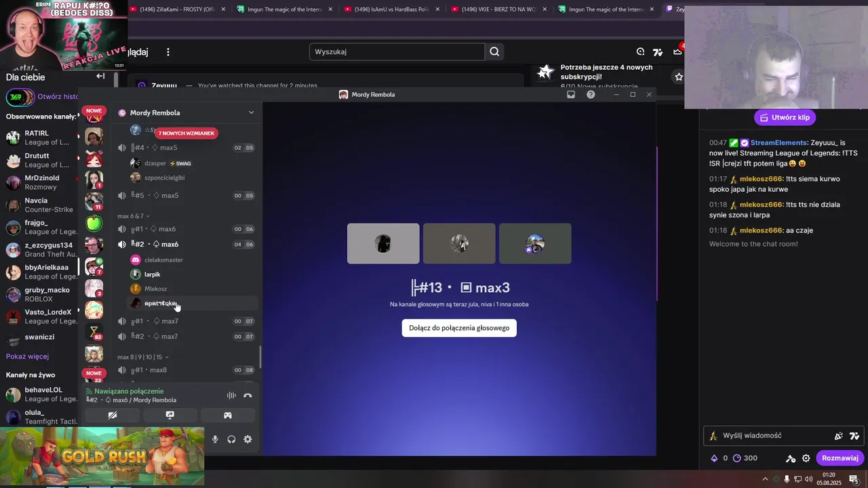This screenshot has height=488, width=868.
Task: Switch to ZillaKami - FROSTY browser tab
Action: point(176,9)
